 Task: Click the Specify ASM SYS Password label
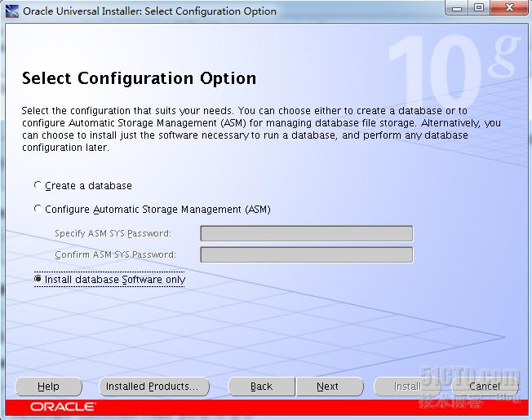113,233
